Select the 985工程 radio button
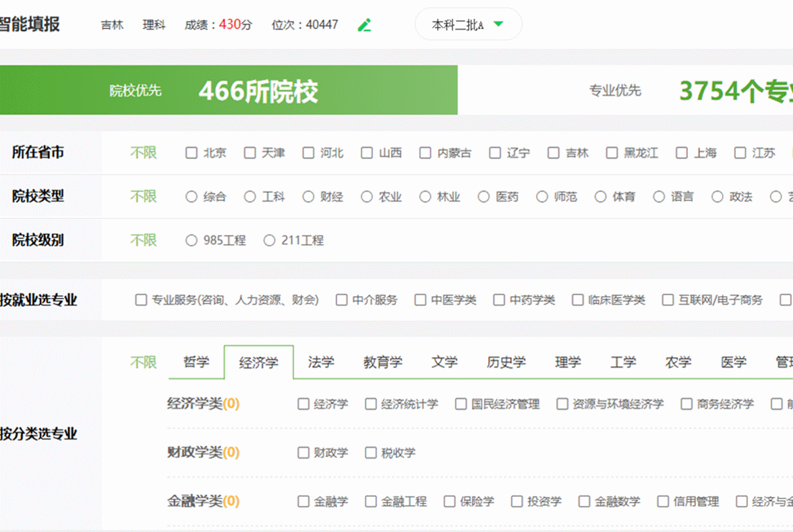This screenshot has width=793, height=532. coord(192,241)
